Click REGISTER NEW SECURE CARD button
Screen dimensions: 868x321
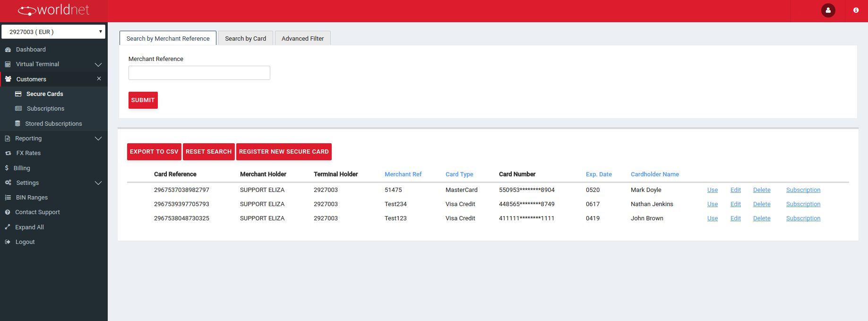coord(284,152)
